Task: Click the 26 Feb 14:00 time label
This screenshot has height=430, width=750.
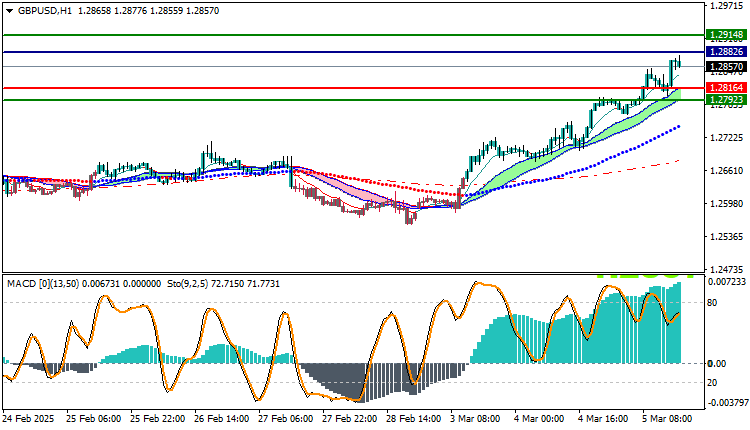Action: click(221, 419)
